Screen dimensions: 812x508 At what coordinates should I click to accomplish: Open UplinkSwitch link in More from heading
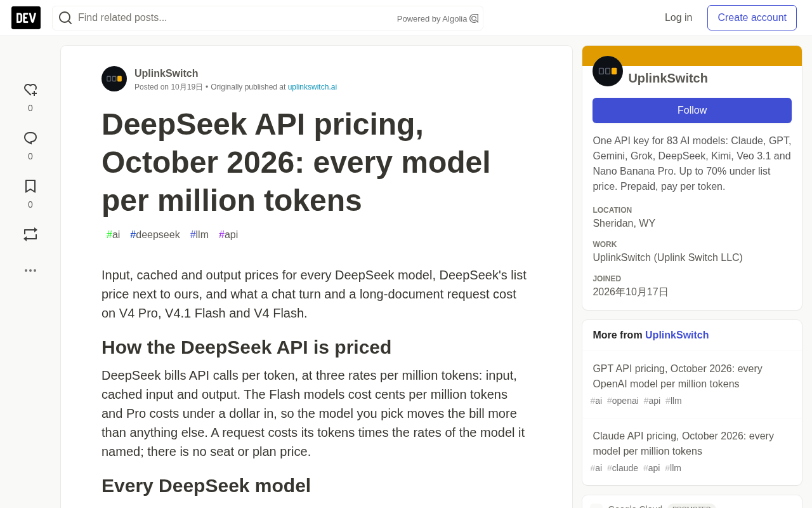coord(677,335)
